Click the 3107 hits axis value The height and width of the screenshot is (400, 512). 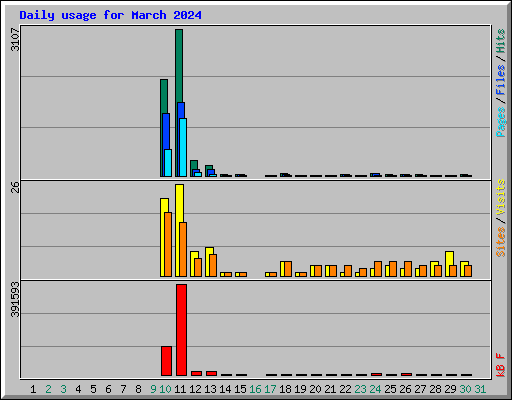(x=15, y=40)
